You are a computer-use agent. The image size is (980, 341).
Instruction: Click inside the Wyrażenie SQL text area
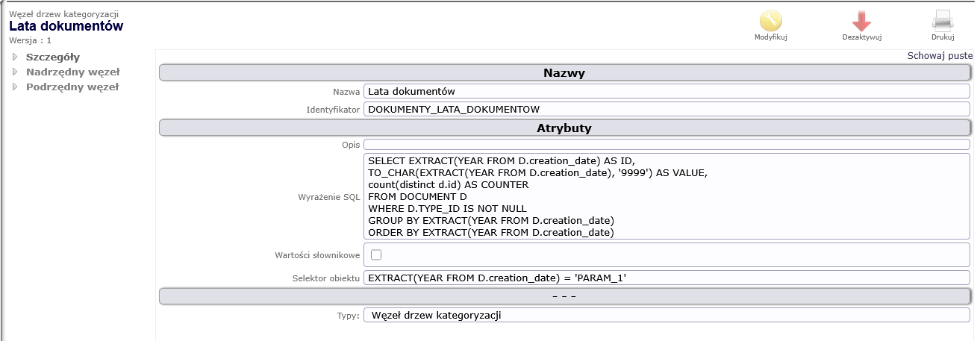666,197
